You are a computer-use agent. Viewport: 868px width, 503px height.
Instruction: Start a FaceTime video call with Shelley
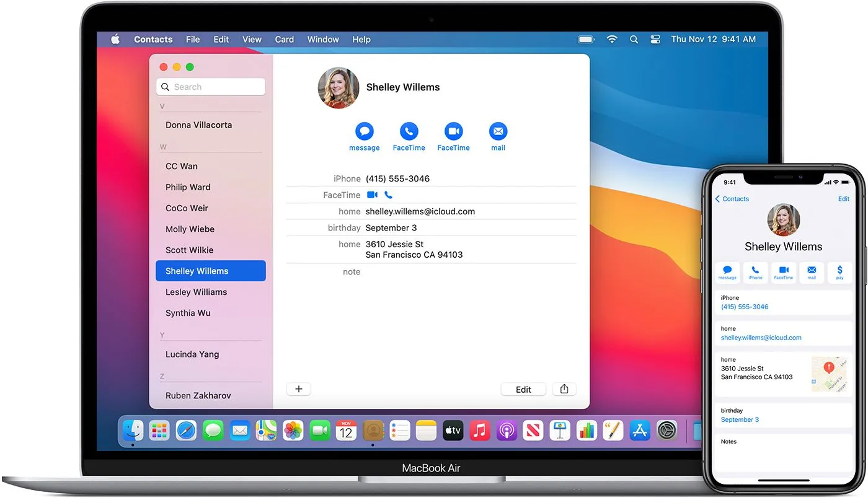tap(453, 131)
